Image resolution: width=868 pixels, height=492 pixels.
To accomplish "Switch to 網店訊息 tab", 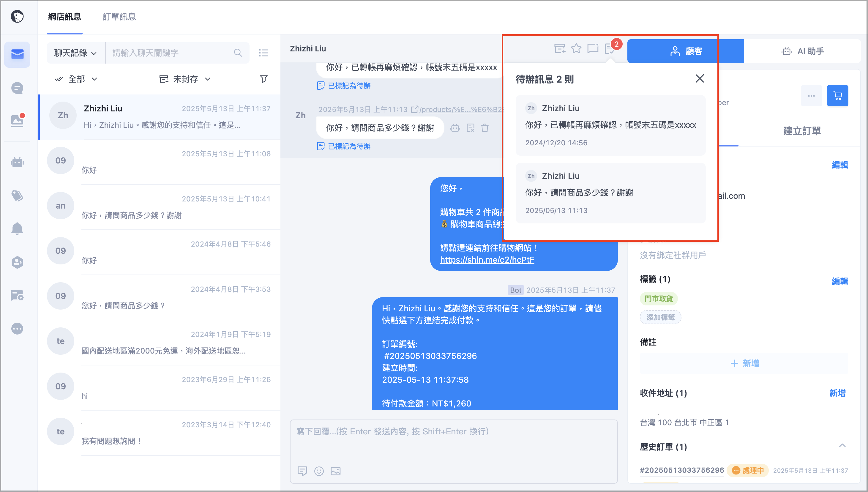I will (64, 17).
